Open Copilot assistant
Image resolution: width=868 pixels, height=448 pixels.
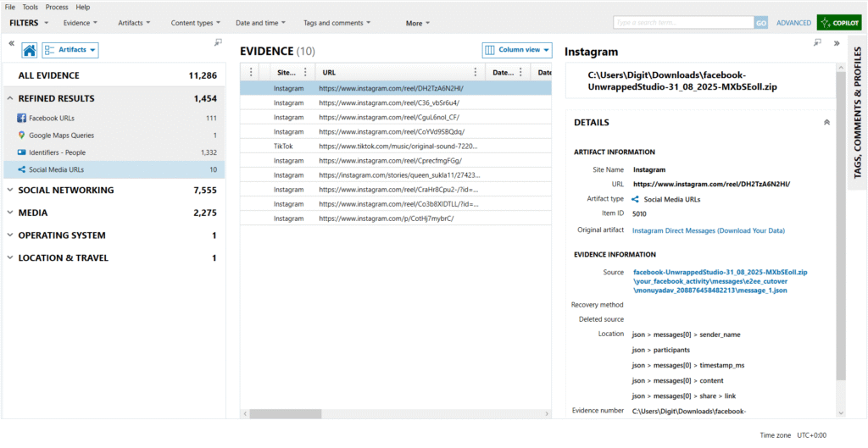tap(839, 23)
